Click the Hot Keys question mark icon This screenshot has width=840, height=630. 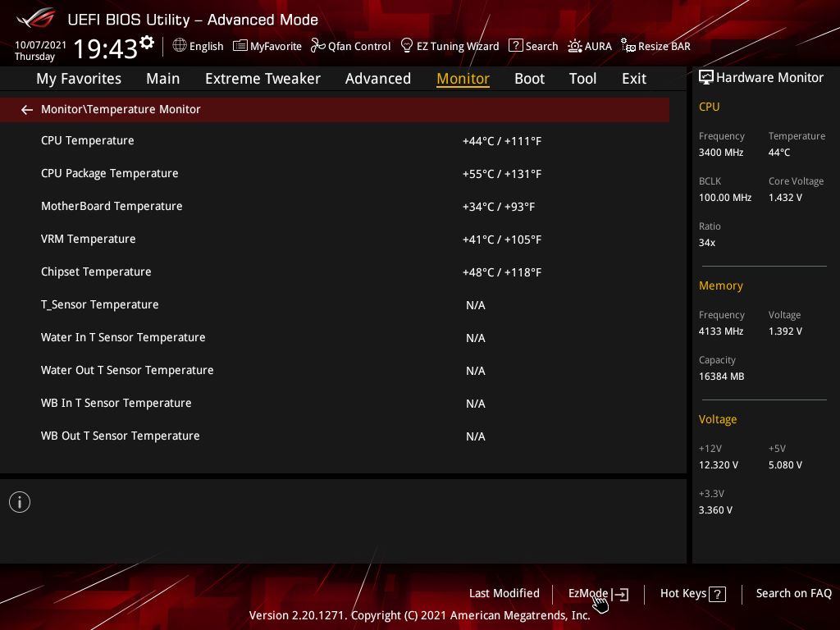[717, 594]
